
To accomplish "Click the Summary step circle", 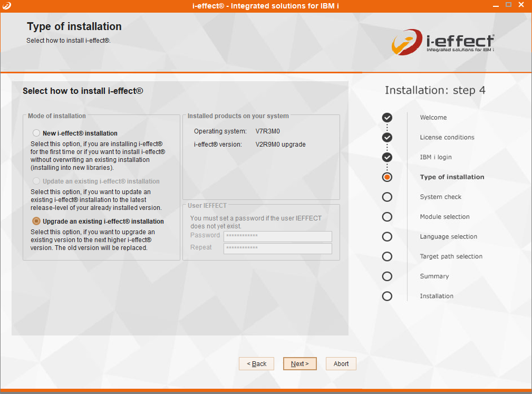I will tap(387, 276).
